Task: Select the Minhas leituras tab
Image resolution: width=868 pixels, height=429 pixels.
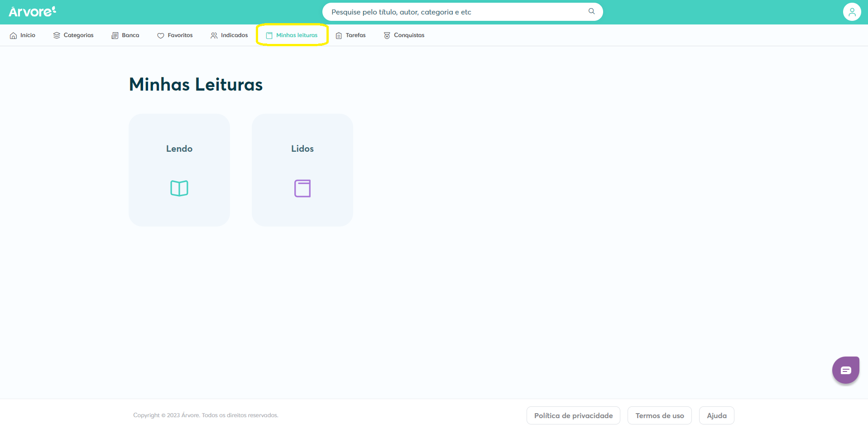Action: click(292, 35)
